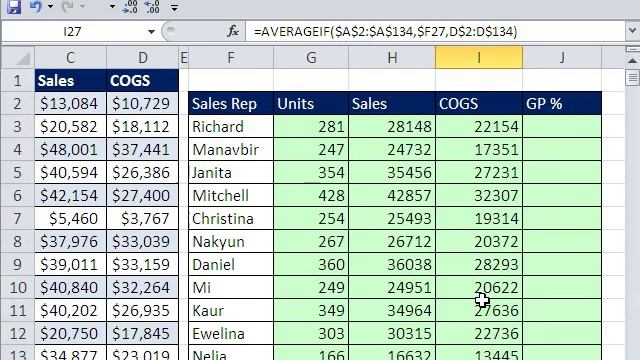Select highlighted column I header

point(479,58)
